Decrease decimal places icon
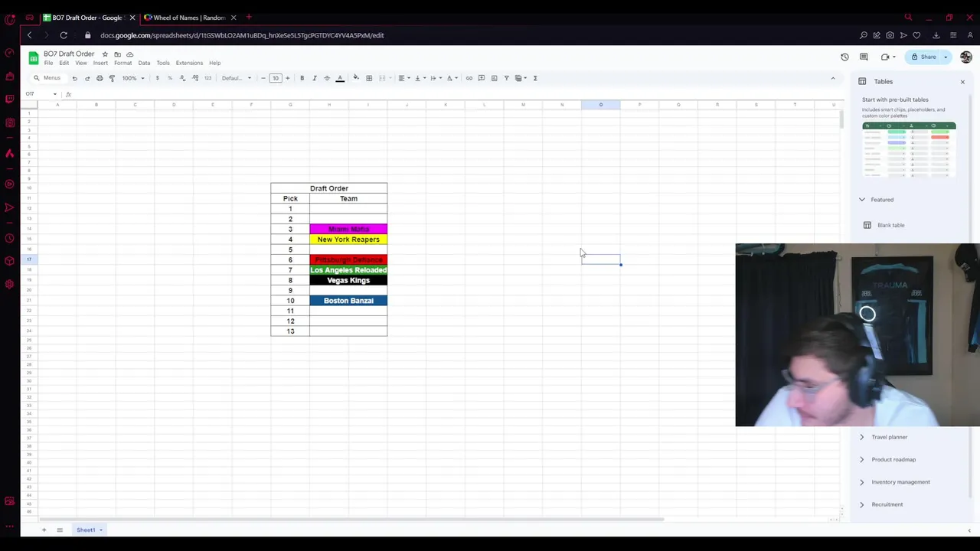Screen dimensions: 980x551 click(x=182, y=78)
